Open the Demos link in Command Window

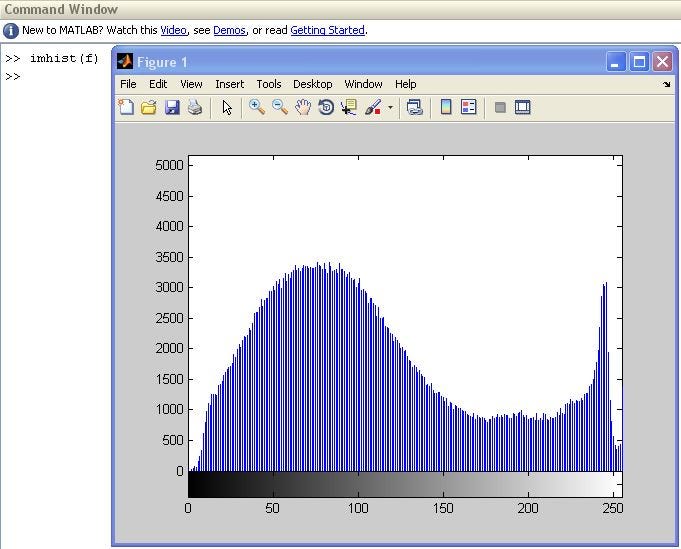tap(229, 30)
